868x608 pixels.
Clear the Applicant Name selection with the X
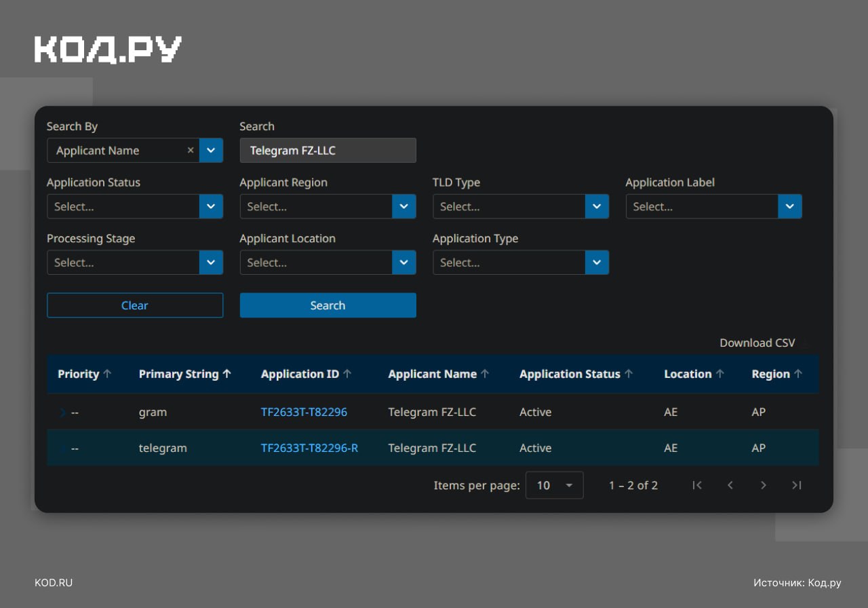(x=191, y=151)
